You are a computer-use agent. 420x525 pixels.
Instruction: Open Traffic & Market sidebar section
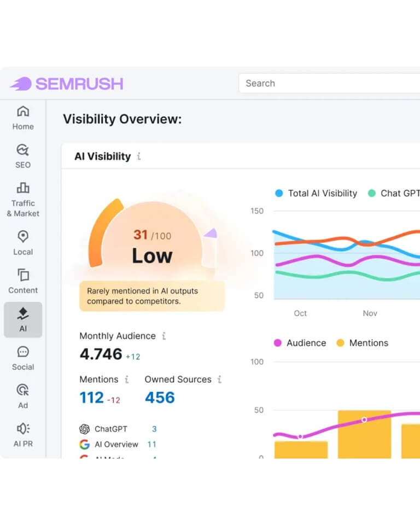pyautogui.click(x=23, y=200)
